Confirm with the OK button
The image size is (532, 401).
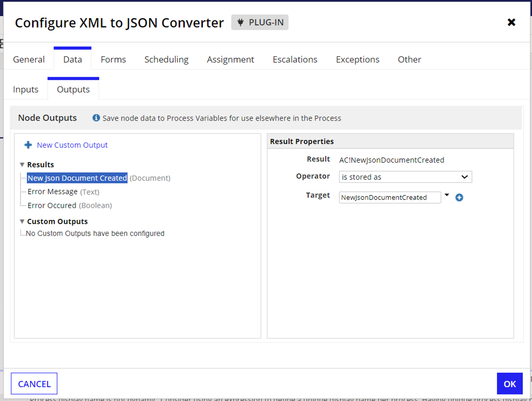[510, 384]
